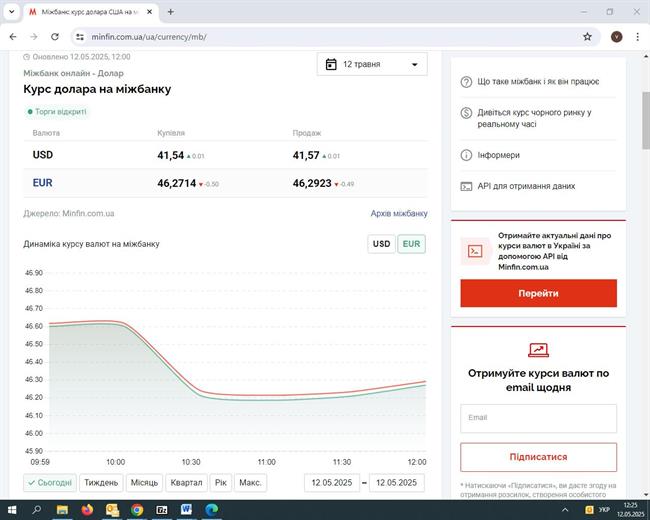Screen dimensions: 650x520
Task: Switch the УКР keyboard language indicator
Action: tap(604, 510)
